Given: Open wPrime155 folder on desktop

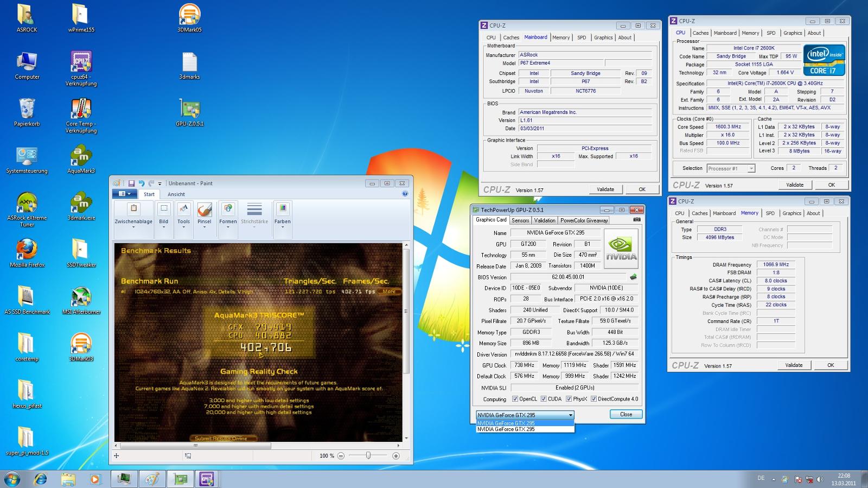Looking at the screenshot, I should 81,18.
